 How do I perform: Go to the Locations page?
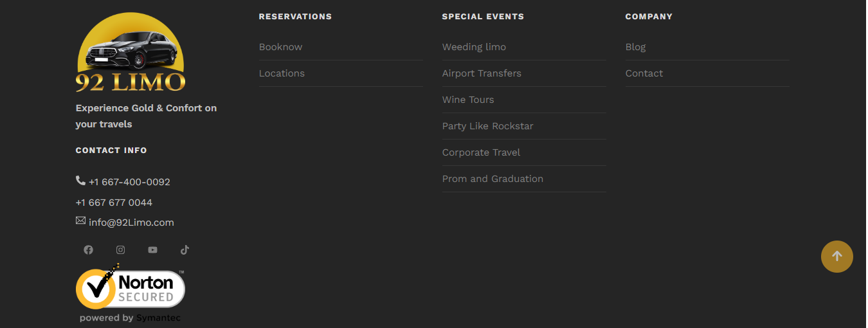(x=282, y=73)
